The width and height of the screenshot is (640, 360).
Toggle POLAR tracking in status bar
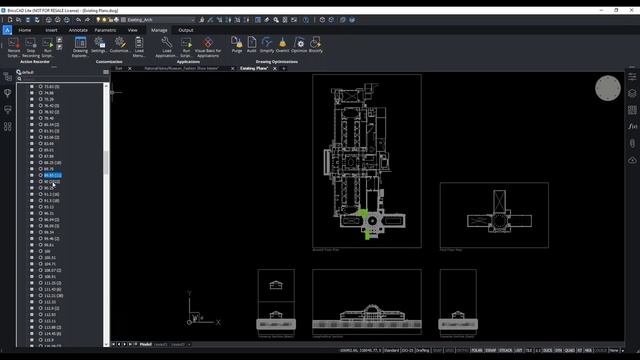476,350
